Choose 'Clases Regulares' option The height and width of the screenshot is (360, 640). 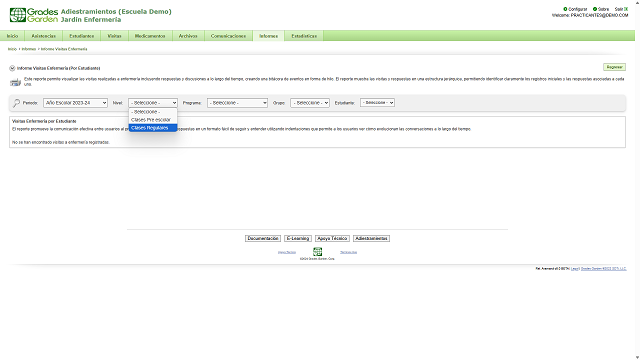[153, 128]
